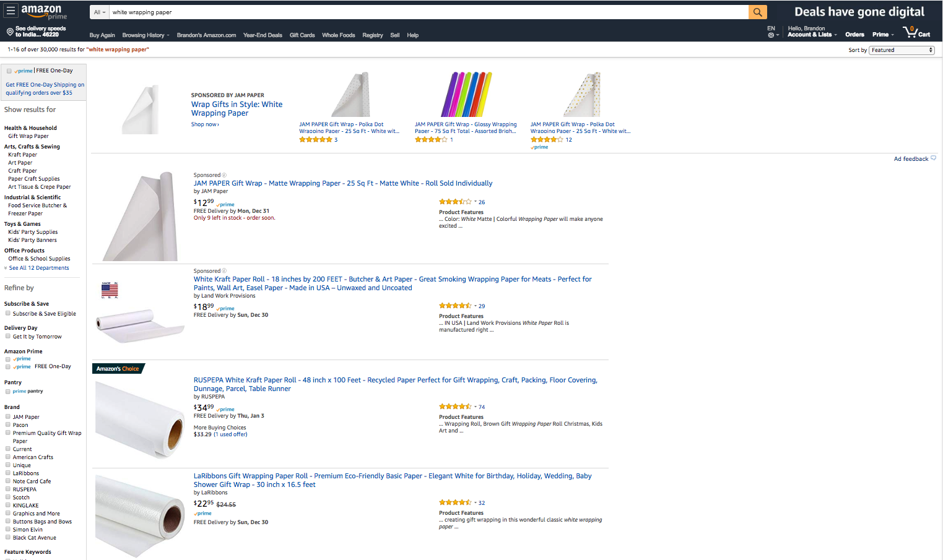Click the sponsored banner white paper image

pos(141,110)
